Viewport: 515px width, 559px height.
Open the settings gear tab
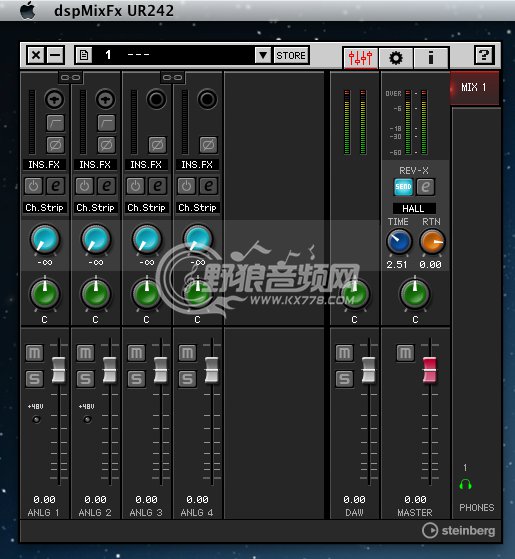[x=395, y=57]
